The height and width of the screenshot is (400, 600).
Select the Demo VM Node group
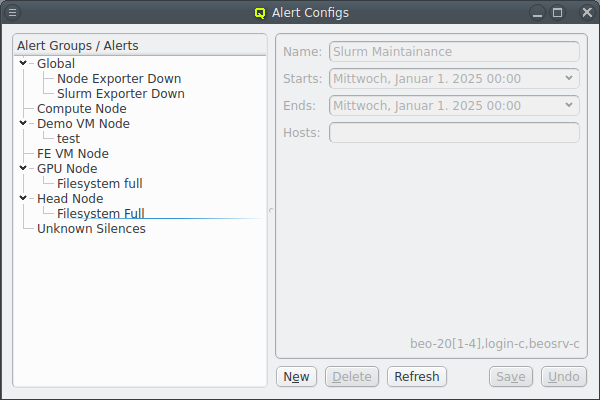[x=83, y=124]
